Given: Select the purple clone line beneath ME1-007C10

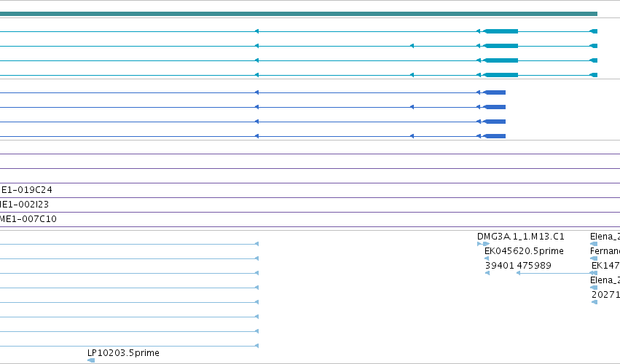Looking at the screenshot, I should click(x=310, y=227).
